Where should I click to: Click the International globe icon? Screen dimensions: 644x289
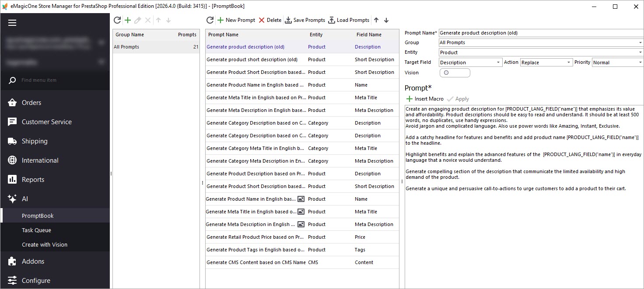(x=12, y=160)
